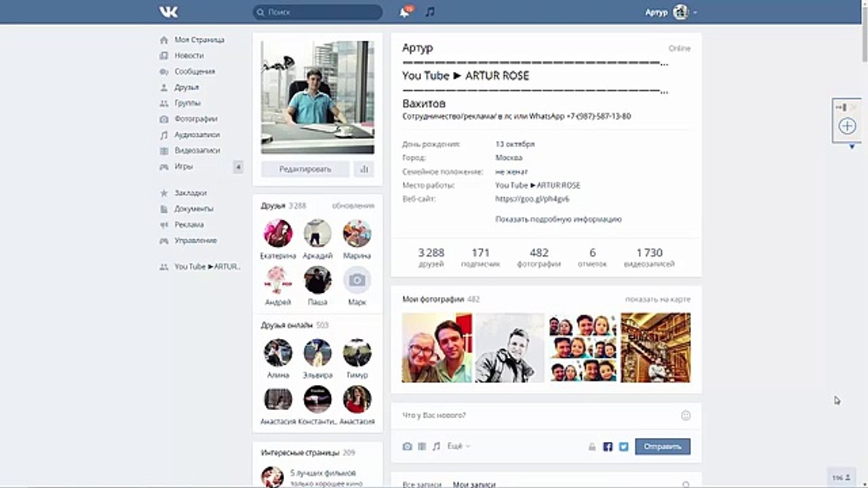
Task: Open the Артур account dropdown menu
Action: (x=671, y=12)
